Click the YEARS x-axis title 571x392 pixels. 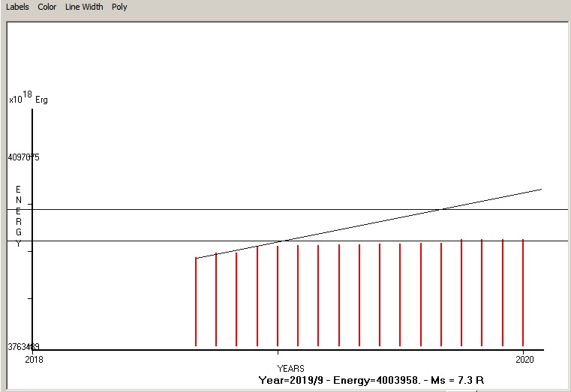[x=290, y=368]
